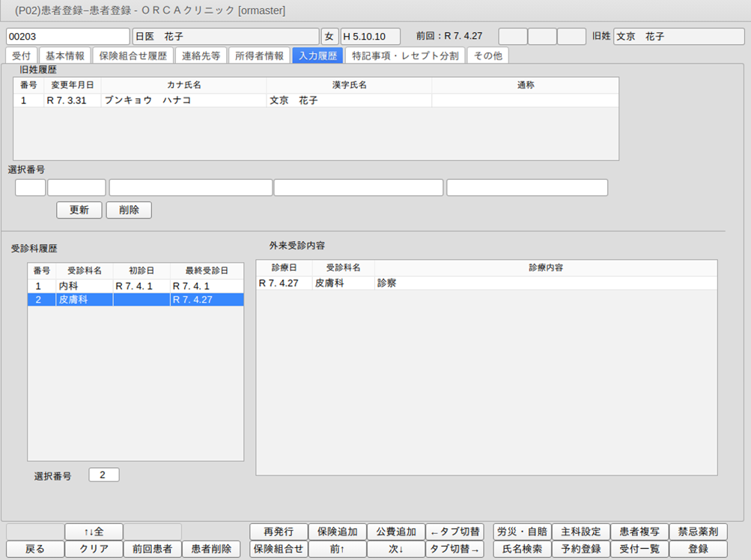This screenshot has width=751, height=560.
Task: Select the R 7. 4.27 皮膚科 診察 row
Action: click(486, 283)
